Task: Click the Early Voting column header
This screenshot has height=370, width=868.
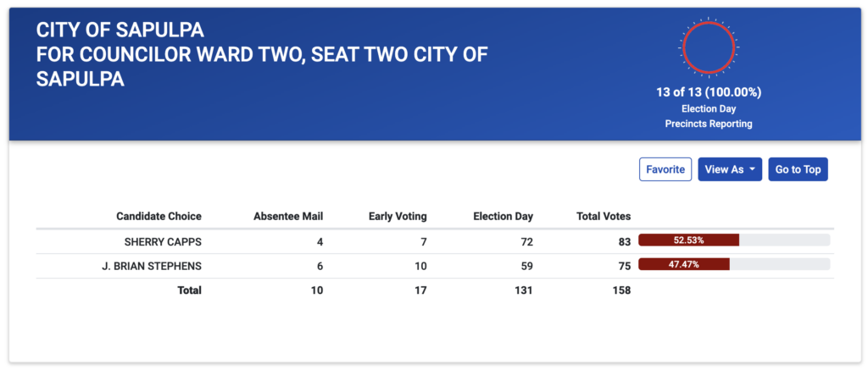Action: click(398, 217)
